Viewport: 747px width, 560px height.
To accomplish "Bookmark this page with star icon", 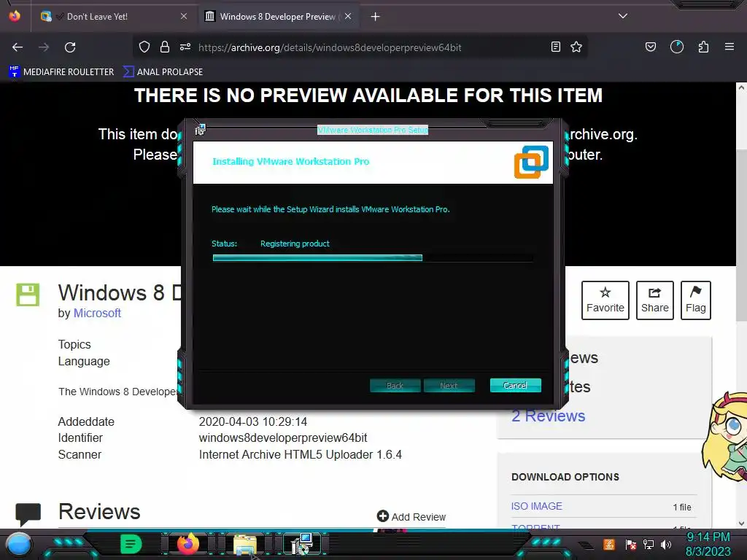I will tap(576, 47).
